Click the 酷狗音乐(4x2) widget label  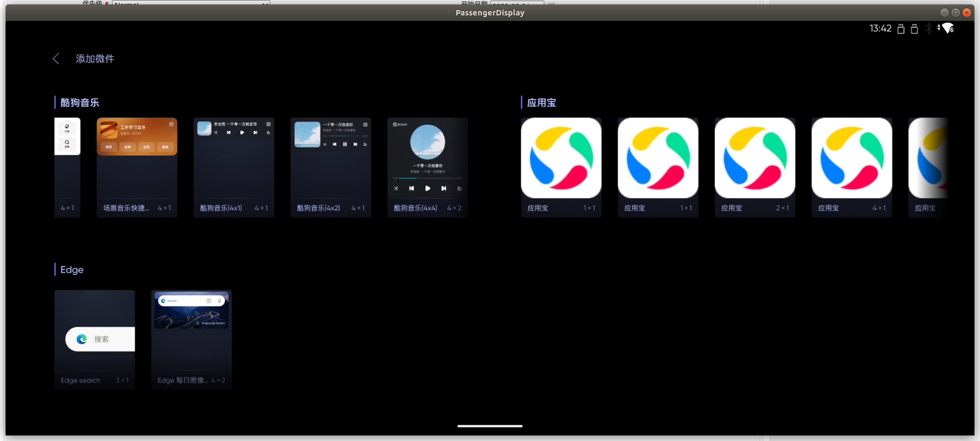[318, 208]
